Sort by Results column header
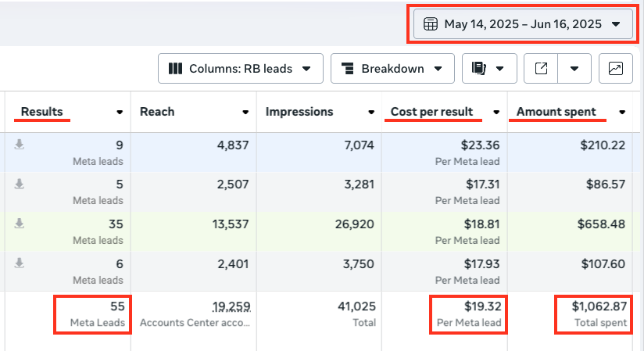The width and height of the screenshot is (644, 351). 42,112
